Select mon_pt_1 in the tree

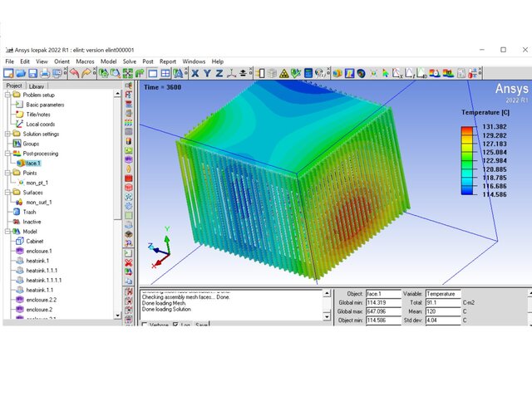coord(37,183)
